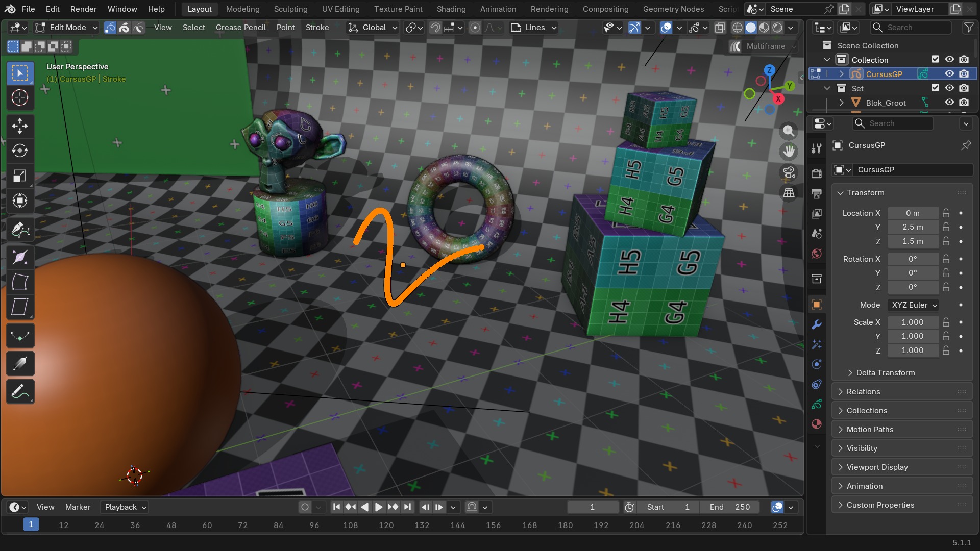Select the Interpolate tool icon

[x=20, y=336]
